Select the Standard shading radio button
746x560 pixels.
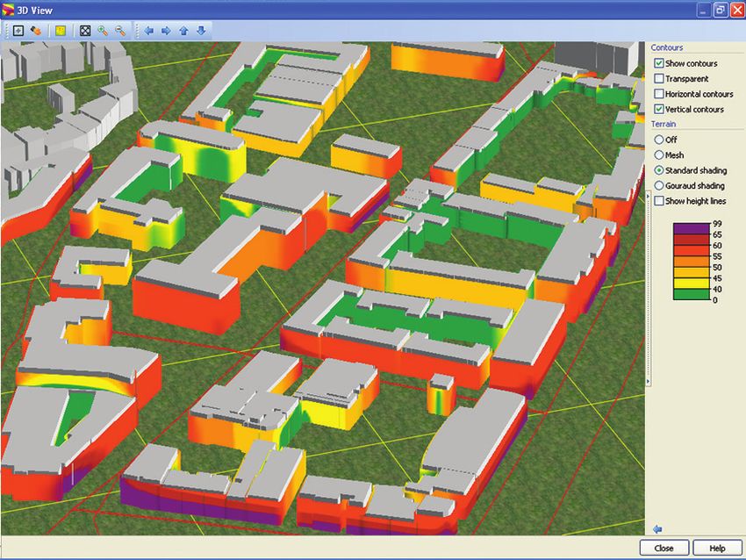[659, 170]
